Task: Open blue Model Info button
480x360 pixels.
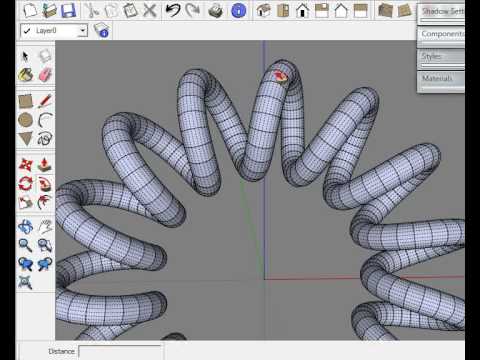Action: tap(238, 11)
